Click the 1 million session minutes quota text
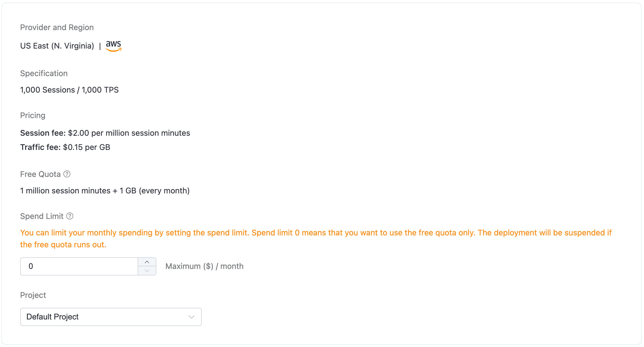 click(x=105, y=191)
